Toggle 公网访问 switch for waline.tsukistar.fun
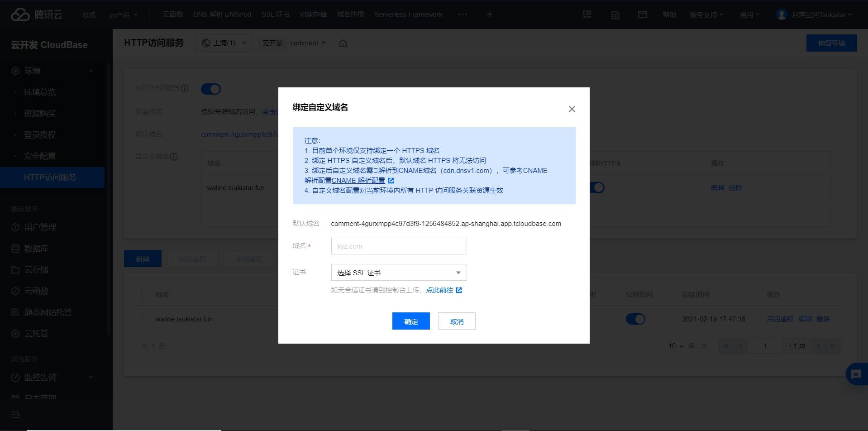The width and height of the screenshot is (868, 431). click(635, 319)
